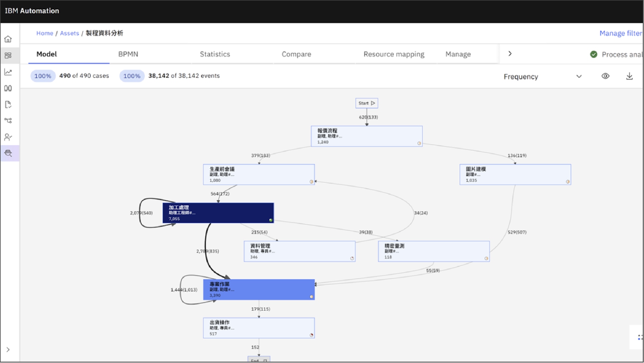The image size is (644, 363).
Task: Switch to the BPMN tab
Action: (128, 54)
